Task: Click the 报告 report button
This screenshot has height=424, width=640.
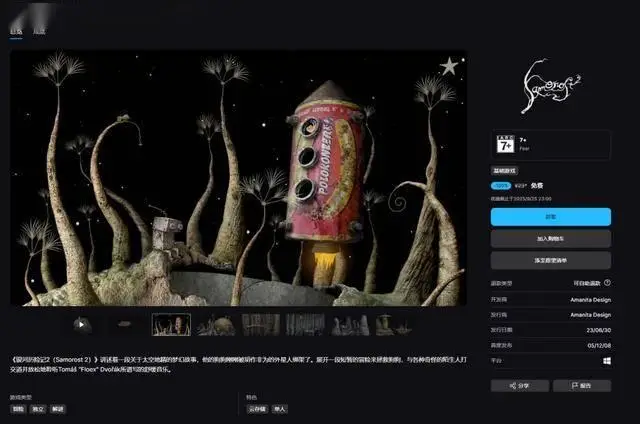Action: coord(582,386)
